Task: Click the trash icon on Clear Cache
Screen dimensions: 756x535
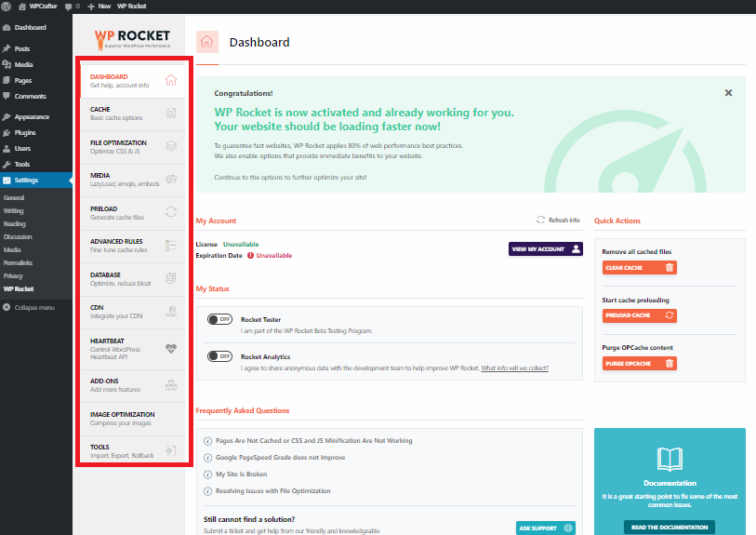Action: pyautogui.click(x=670, y=268)
